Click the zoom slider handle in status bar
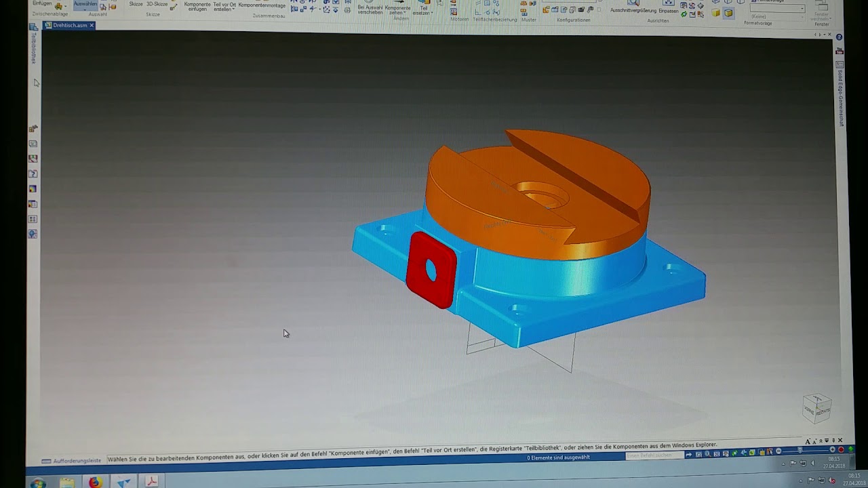This screenshot has width=868, height=488. pyautogui.click(x=800, y=450)
